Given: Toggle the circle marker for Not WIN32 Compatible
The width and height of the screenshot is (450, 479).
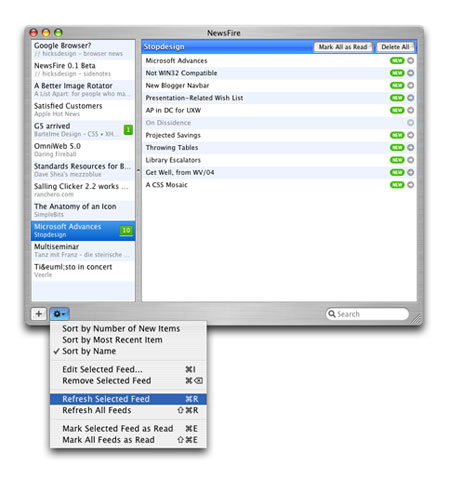Looking at the screenshot, I should 411,73.
